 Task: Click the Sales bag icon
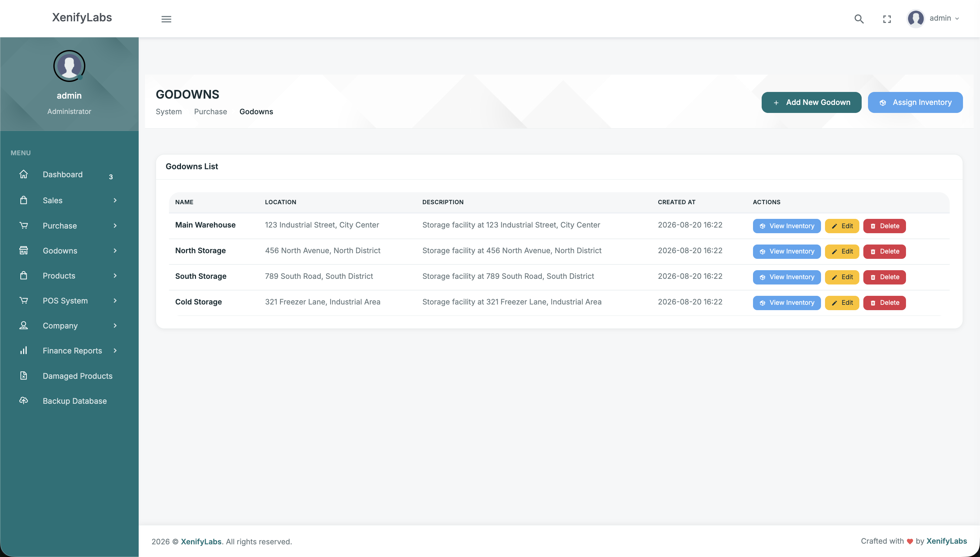point(24,200)
